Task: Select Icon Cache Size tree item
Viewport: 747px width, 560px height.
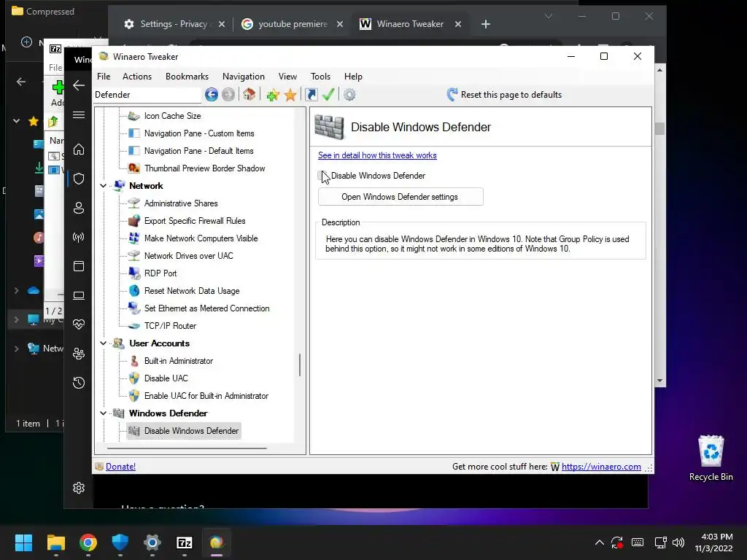Action: [x=172, y=116]
